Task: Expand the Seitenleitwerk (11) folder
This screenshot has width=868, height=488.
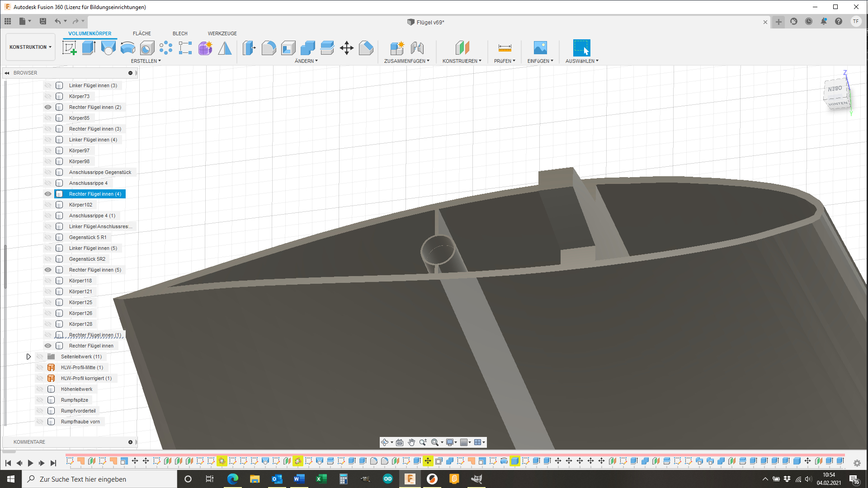Action: pyautogui.click(x=28, y=357)
